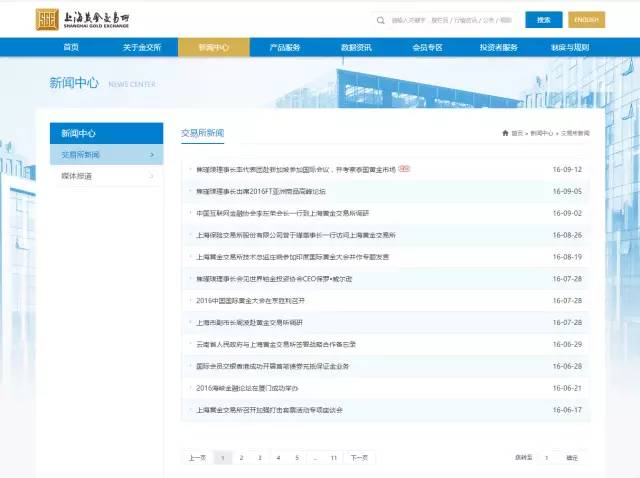Click chevron arrow beside 交易所新闻 sidebar entry
Image resolution: width=640 pixels, height=478 pixels.
[x=152, y=155]
